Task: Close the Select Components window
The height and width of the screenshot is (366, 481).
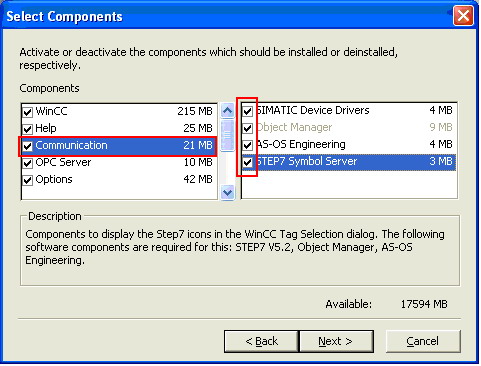Action: coord(463,16)
